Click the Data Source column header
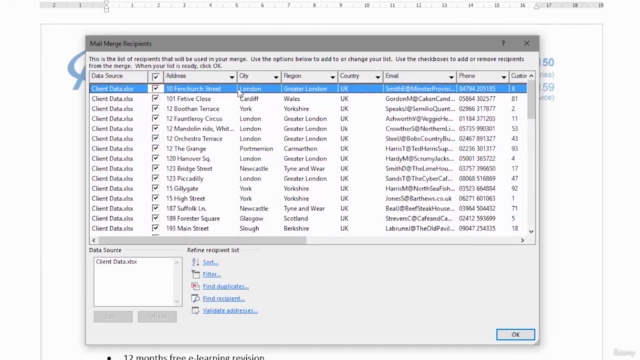Viewport: 640px width, 360px height. 118,76
